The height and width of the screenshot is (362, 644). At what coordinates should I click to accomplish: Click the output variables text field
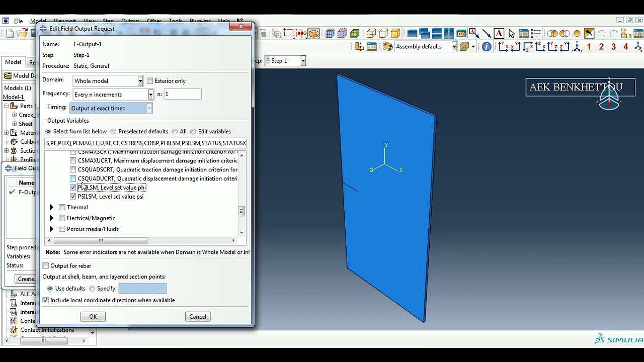(145, 143)
